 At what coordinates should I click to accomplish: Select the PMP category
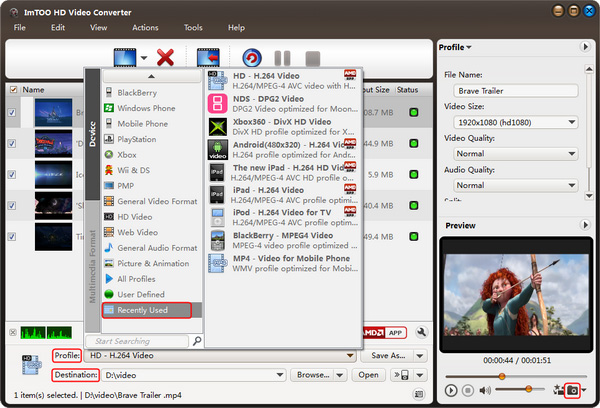152,186
